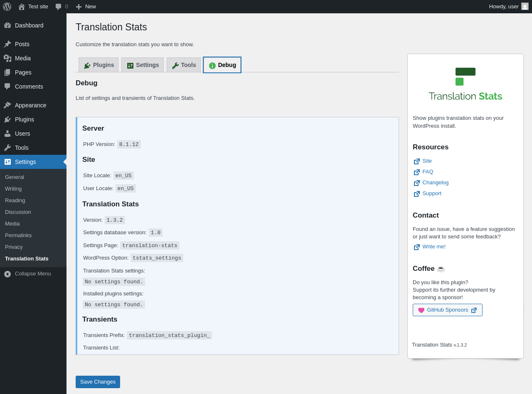532x394 pixels.
Task: Open General settings submenu item
Action: pos(33,177)
